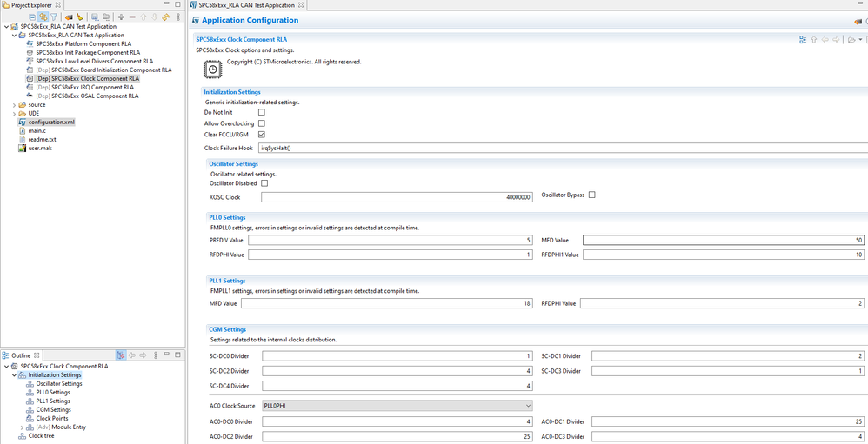Screen dimensions: 868x444
Task: Open dropdown arrow next to folder icon
Action: click(x=860, y=40)
